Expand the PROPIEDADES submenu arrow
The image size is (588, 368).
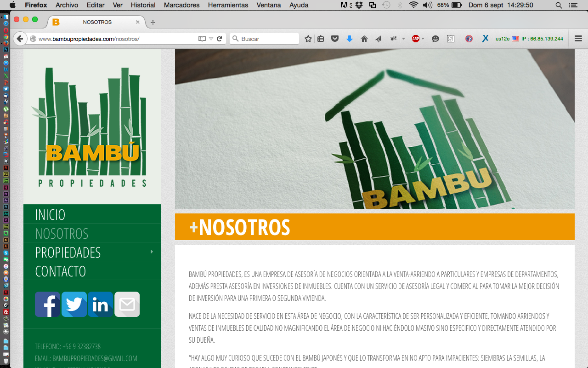[152, 252]
